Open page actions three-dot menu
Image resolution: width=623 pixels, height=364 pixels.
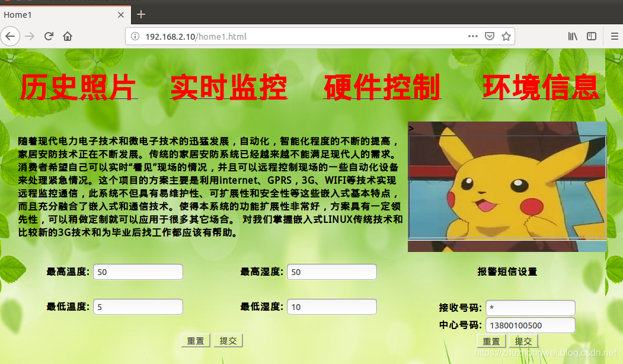pos(473,36)
